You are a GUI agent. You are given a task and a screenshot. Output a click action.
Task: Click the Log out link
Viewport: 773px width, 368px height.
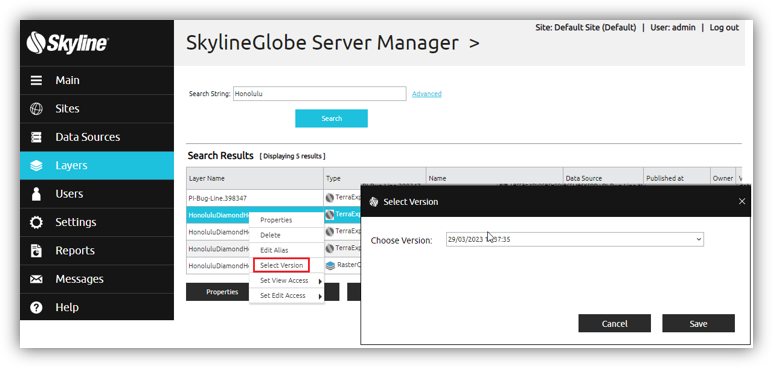[724, 28]
